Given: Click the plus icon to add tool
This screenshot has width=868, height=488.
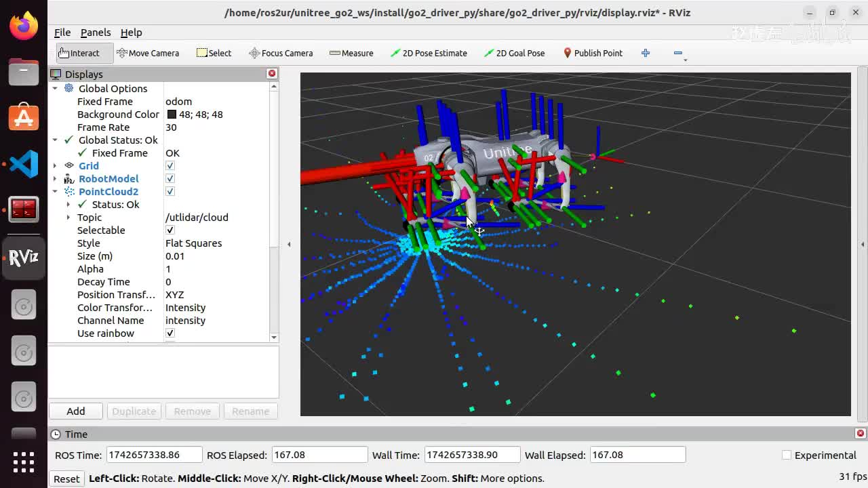Looking at the screenshot, I should [x=646, y=53].
